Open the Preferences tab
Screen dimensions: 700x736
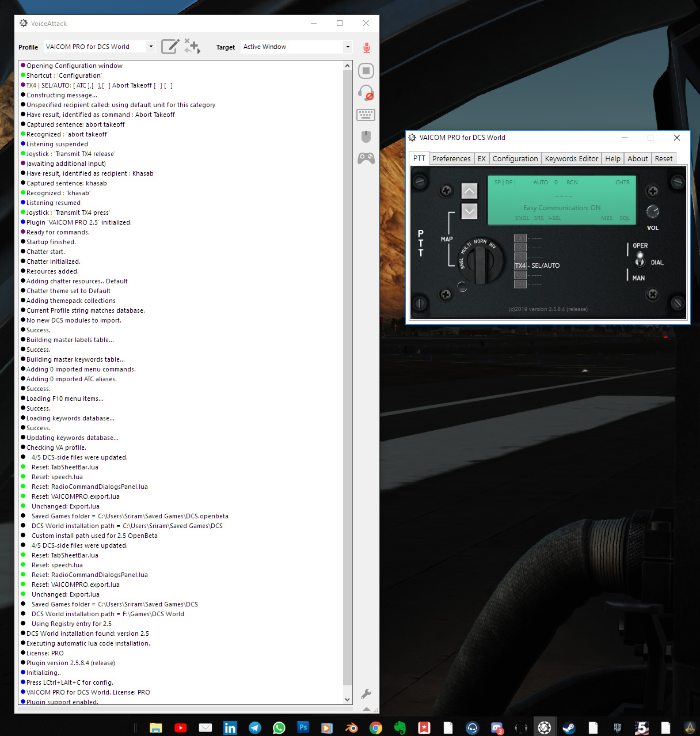pos(451,158)
